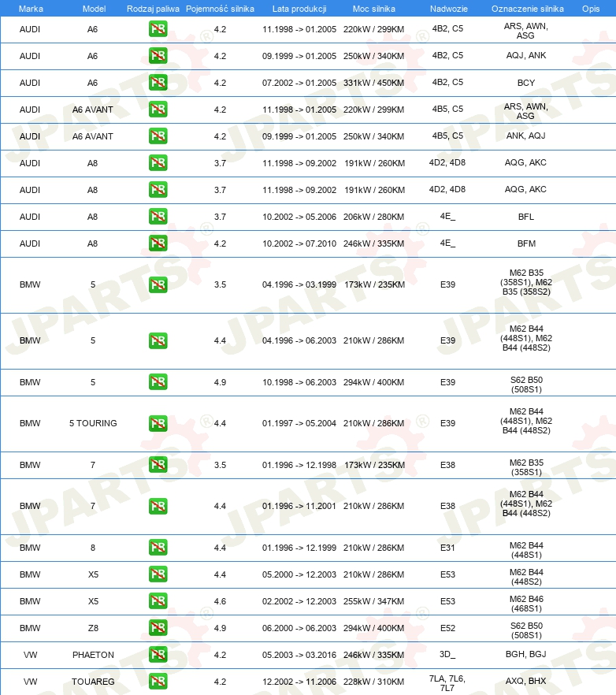
Task: Click the Moc silnika column header
Action: (x=374, y=9)
